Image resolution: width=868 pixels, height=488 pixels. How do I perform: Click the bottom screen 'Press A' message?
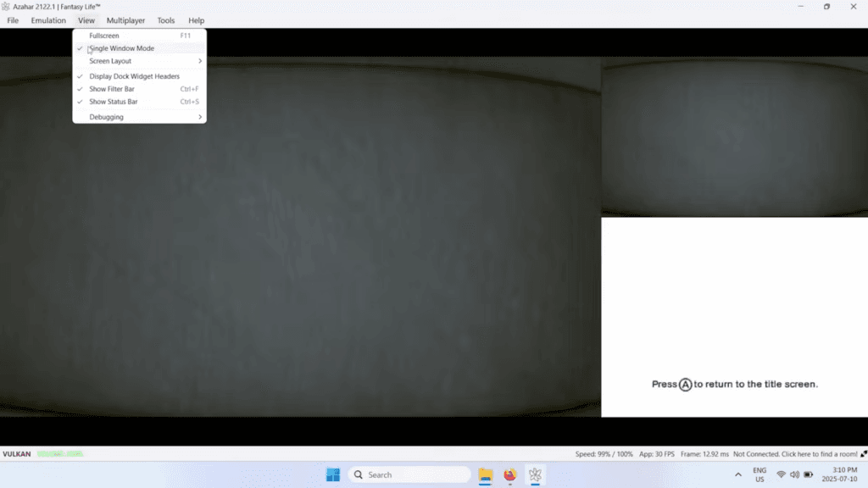coord(735,384)
